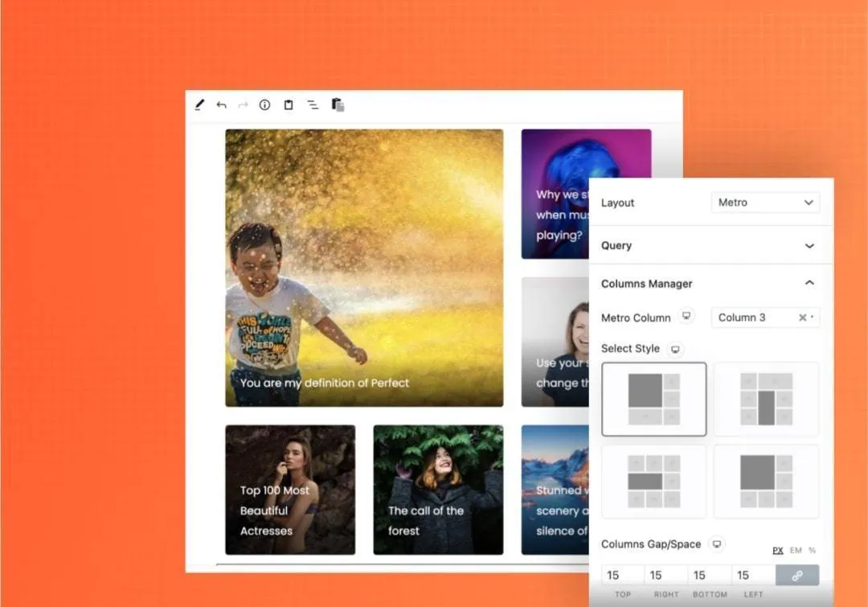Open the info details icon
The height and width of the screenshot is (607, 868).
(264, 105)
